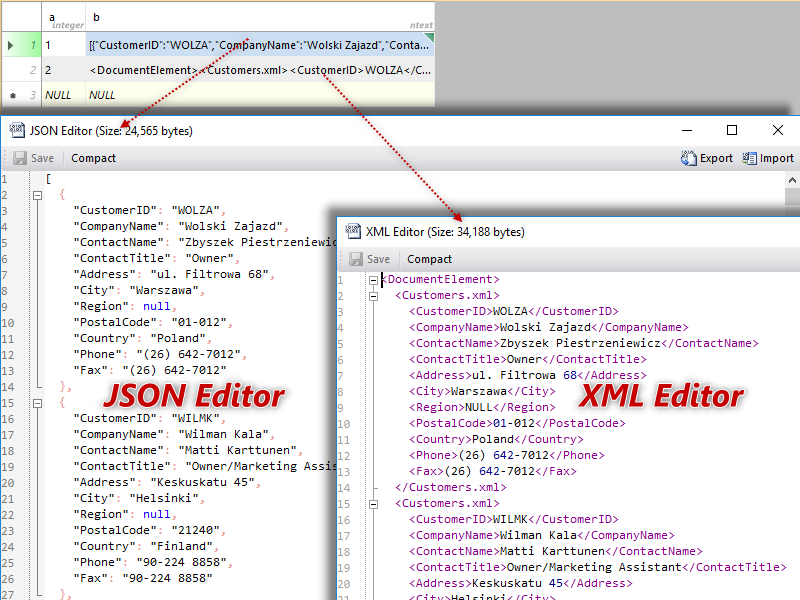This screenshot has width=800, height=600.
Task: Click the <Address>Keskuskatu 45 XML line
Action: [x=520, y=583]
